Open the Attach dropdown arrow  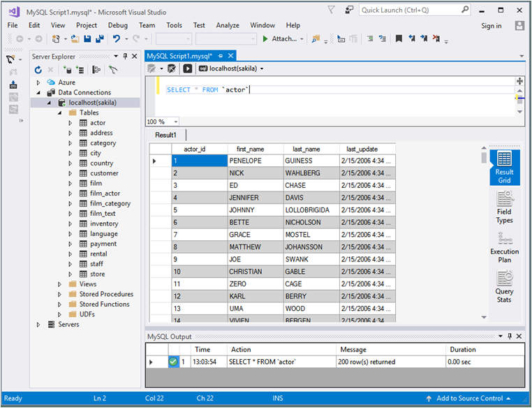[302, 39]
